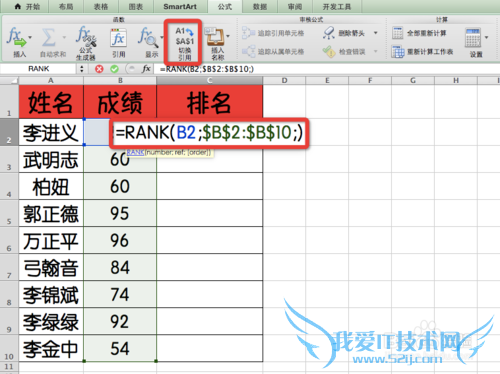Click the AutoSum (自动求和) sigma icon
500x374 pixels.
click(49, 37)
